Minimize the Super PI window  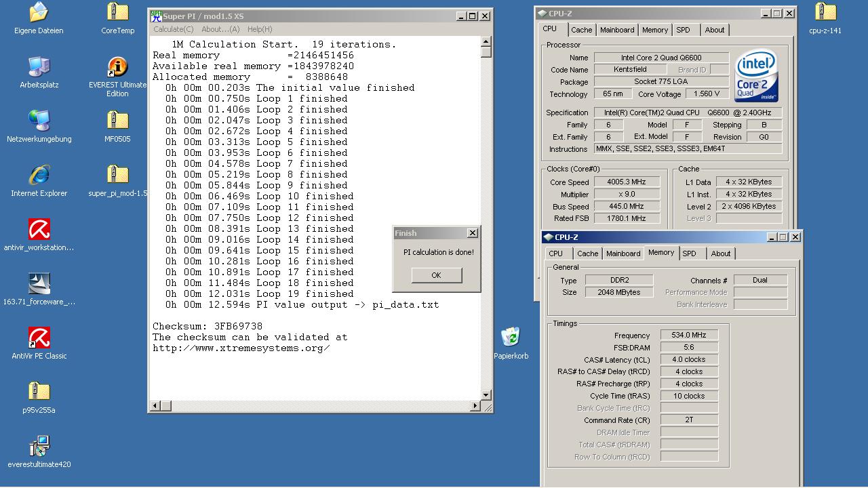pyautogui.click(x=462, y=16)
